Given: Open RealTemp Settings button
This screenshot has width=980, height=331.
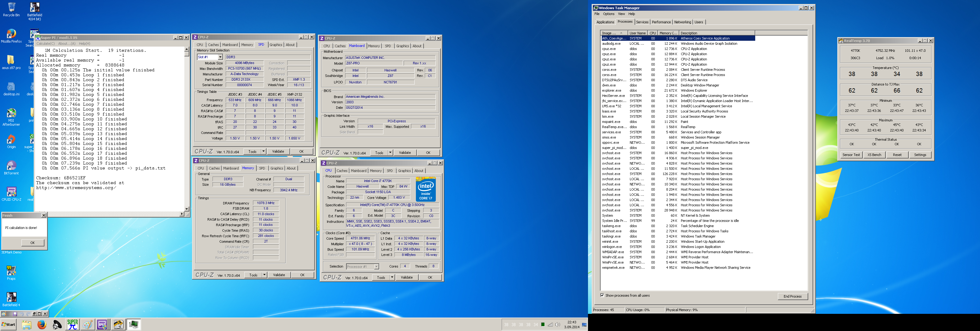Looking at the screenshot, I should (x=920, y=155).
